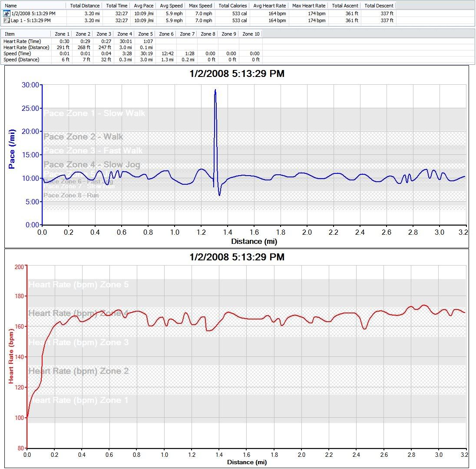Screen dimensions: 476x469
Task: Click the Zone 10 column header
Action: click(x=251, y=34)
